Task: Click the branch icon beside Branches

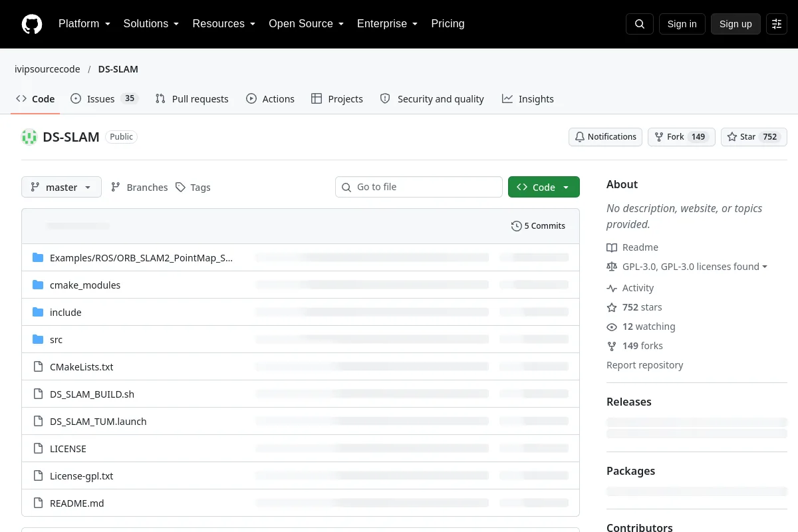Action: [x=116, y=188]
